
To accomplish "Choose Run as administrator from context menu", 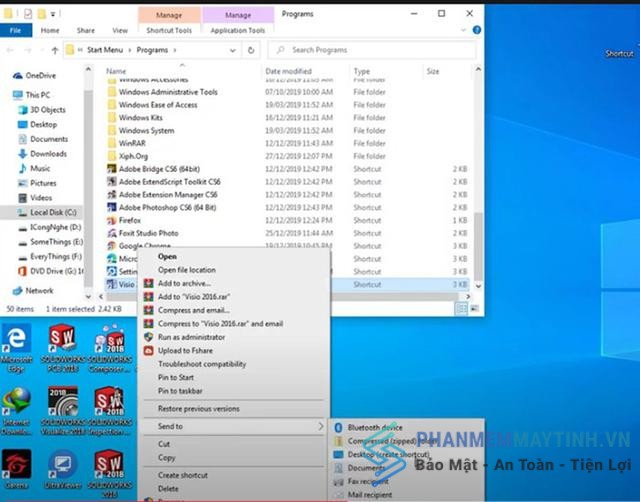I will point(191,337).
